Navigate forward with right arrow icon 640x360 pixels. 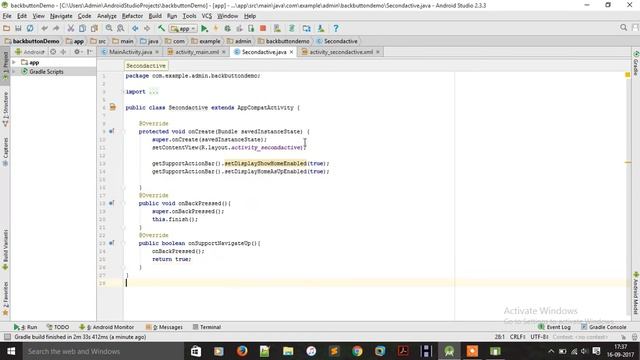point(147,29)
